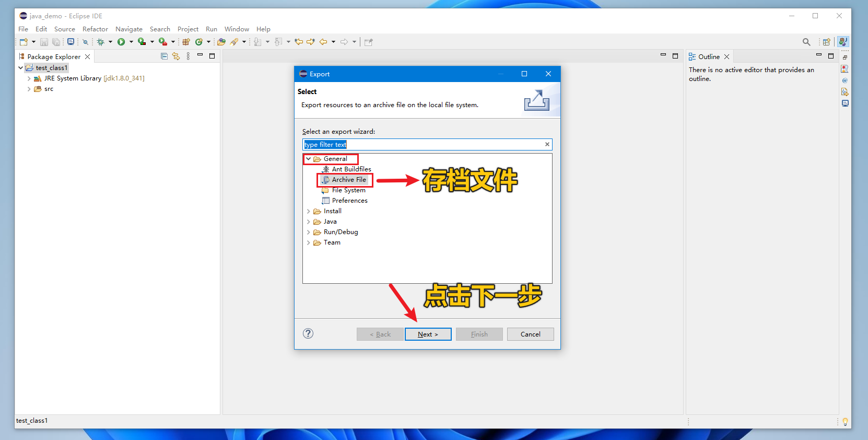Click the Previous Annotation icon
This screenshot has height=440, width=868.
pos(278,42)
